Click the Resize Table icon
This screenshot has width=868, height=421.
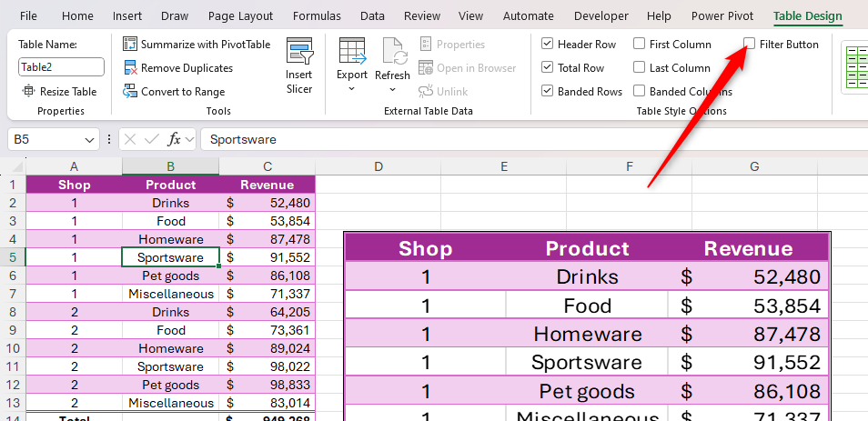point(28,91)
